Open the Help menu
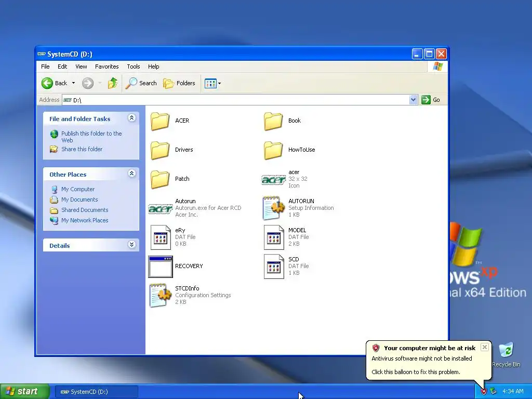Screen dimensions: 532x399 tap(153, 66)
